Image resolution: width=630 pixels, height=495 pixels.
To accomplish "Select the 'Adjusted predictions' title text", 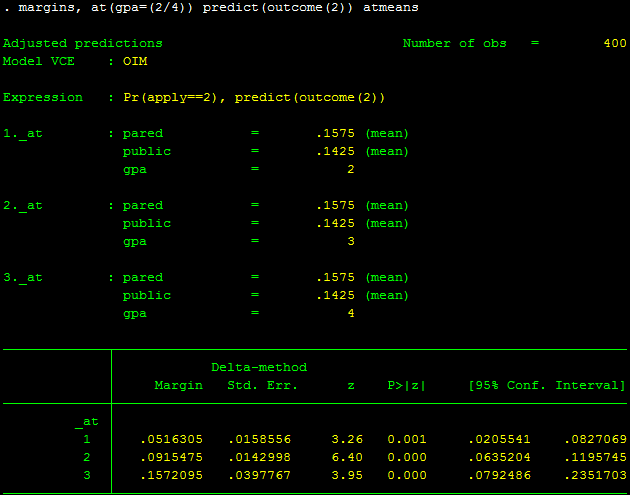I will (82, 44).
